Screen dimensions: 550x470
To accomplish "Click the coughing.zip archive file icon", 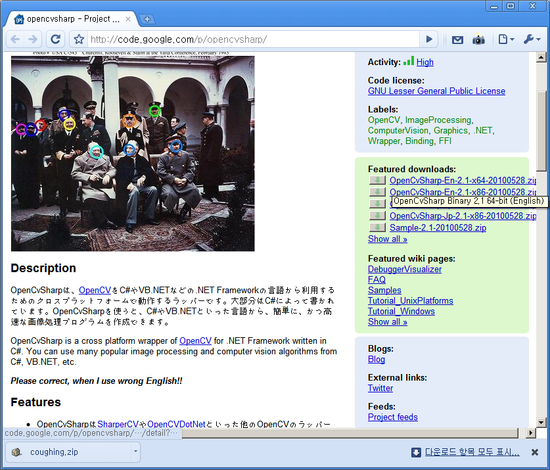I will point(16,452).
